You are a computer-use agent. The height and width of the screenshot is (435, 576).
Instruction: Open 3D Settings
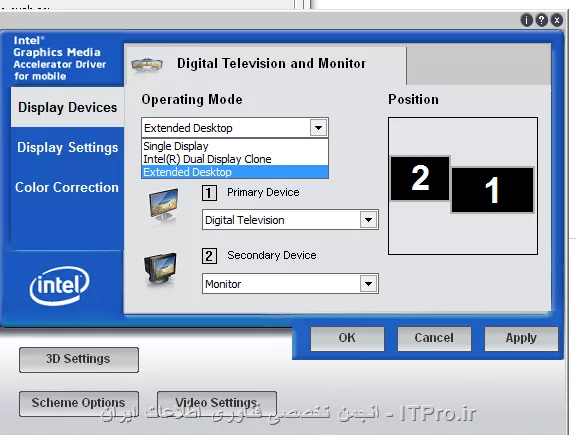tap(79, 359)
